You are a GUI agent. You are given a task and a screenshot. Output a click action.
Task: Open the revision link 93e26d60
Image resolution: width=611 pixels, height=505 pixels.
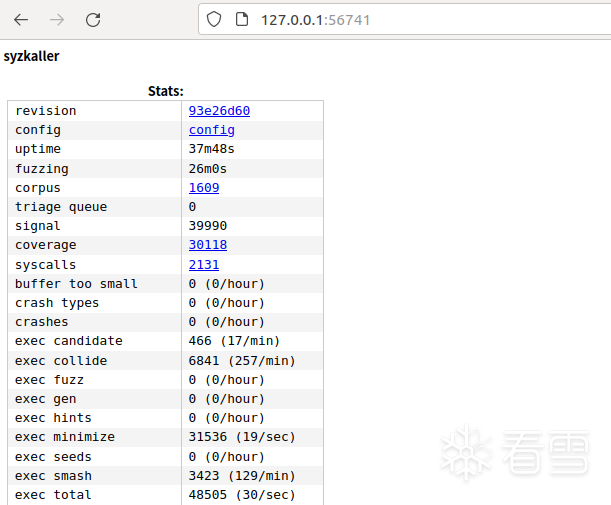219,111
